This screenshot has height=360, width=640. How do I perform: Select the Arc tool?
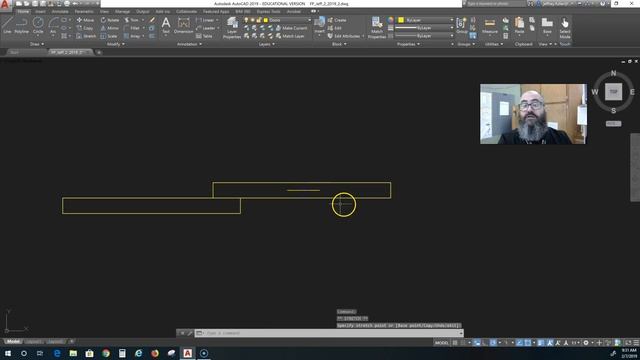click(x=53, y=25)
